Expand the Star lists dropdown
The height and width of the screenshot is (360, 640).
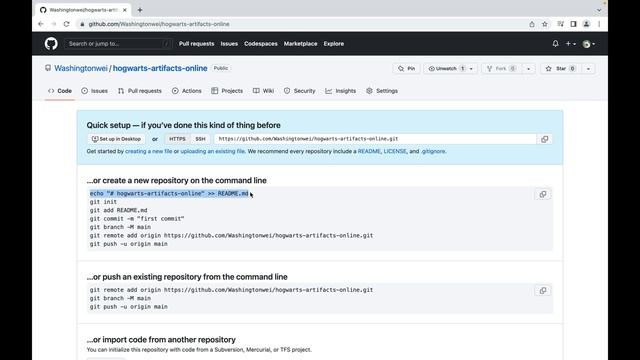(x=588, y=69)
